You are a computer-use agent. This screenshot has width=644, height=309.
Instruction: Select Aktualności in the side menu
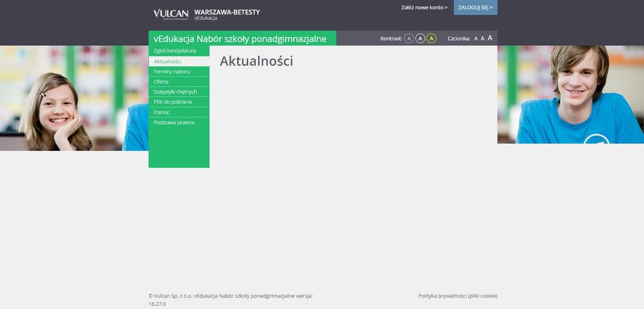(x=179, y=61)
